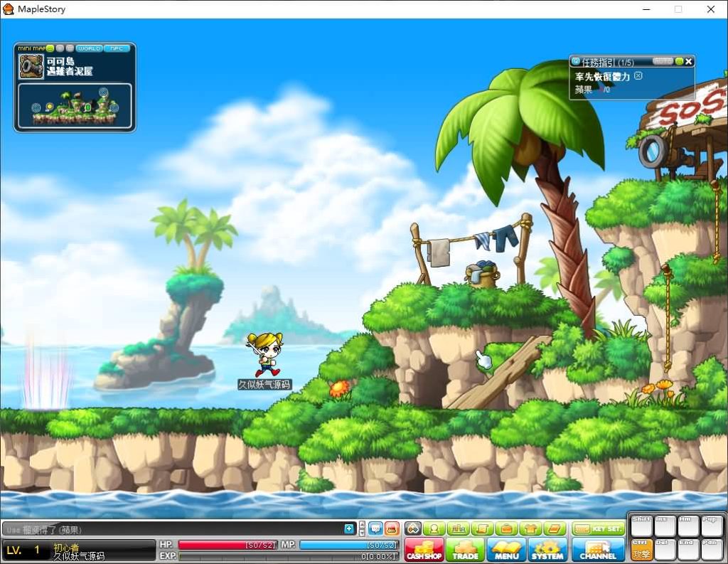Open the quest scroll shortcut icon

coord(483,528)
